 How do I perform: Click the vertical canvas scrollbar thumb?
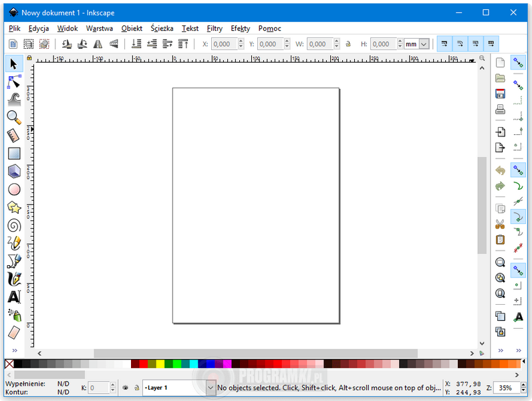coord(482,205)
